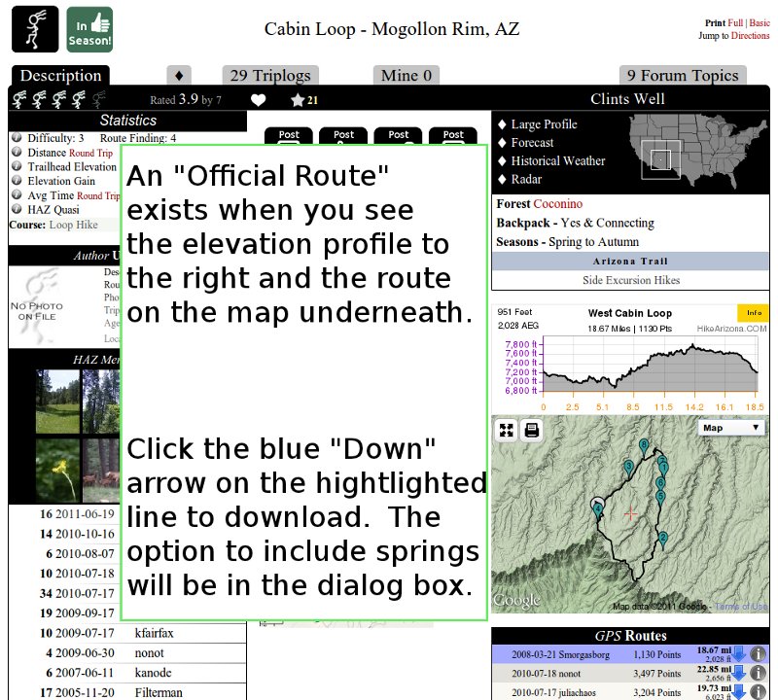The image size is (778, 700).
Task: Select the Mine 0 tab
Action: pos(406,76)
